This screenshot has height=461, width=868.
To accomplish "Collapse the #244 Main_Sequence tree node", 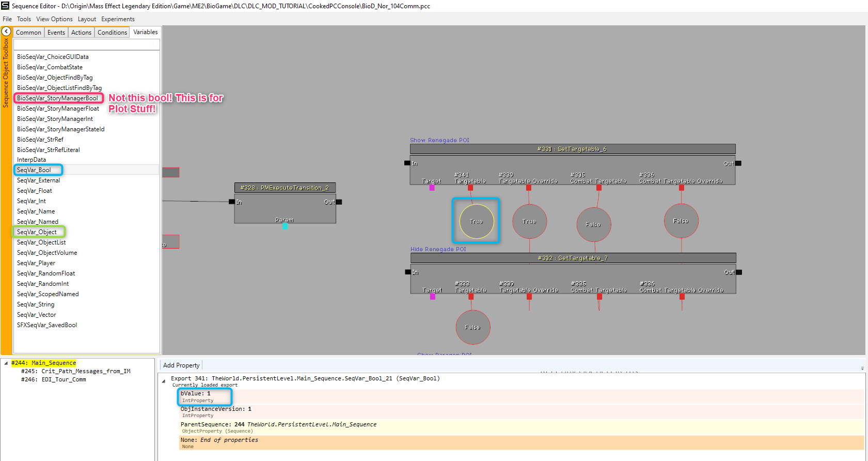I will 6,363.
